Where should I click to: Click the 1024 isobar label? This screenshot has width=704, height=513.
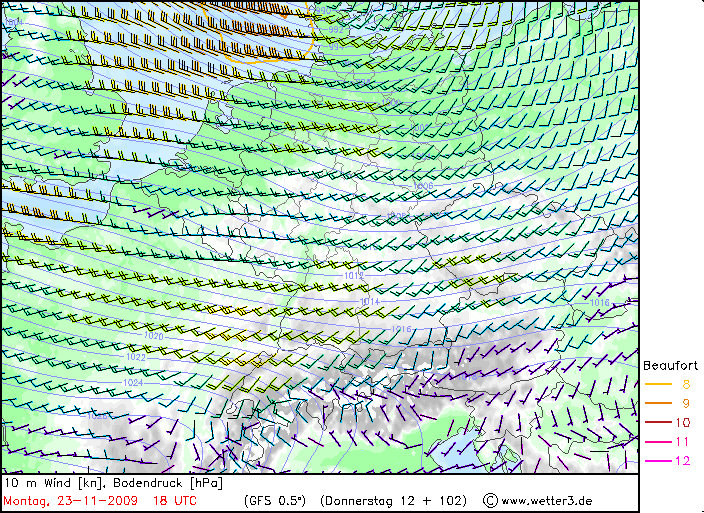click(133, 383)
